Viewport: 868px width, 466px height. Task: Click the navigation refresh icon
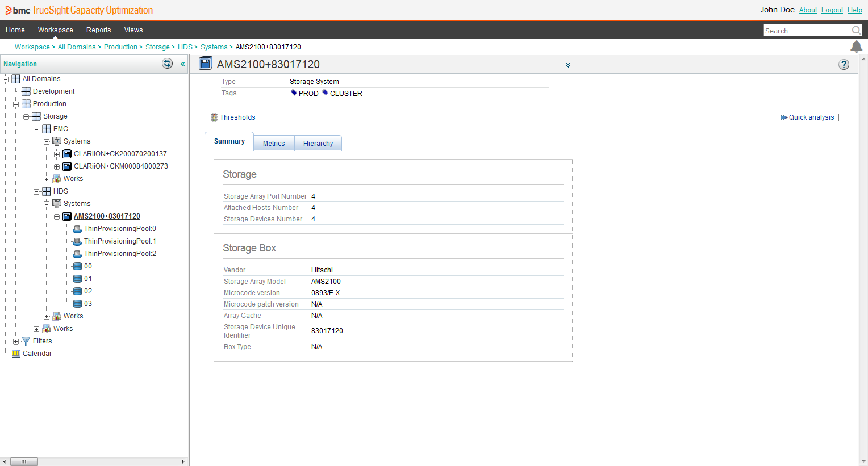coord(167,64)
